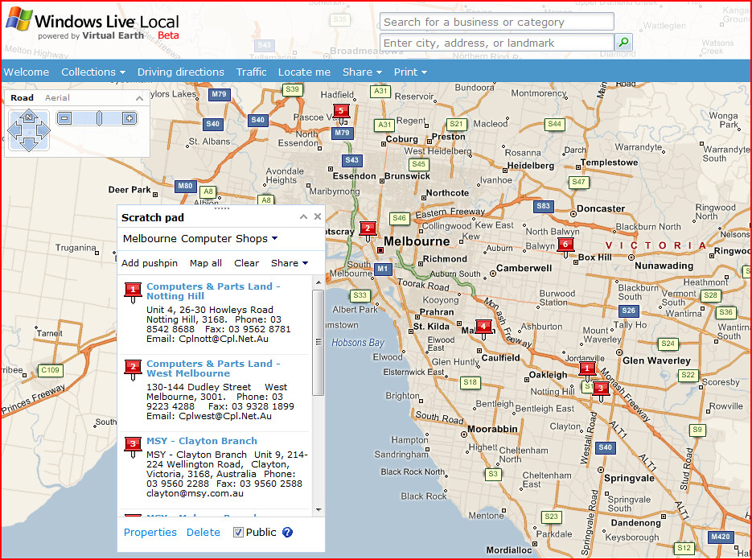Open the Public help question mark icon
The width and height of the screenshot is (752, 560).
click(x=287, y=532)
